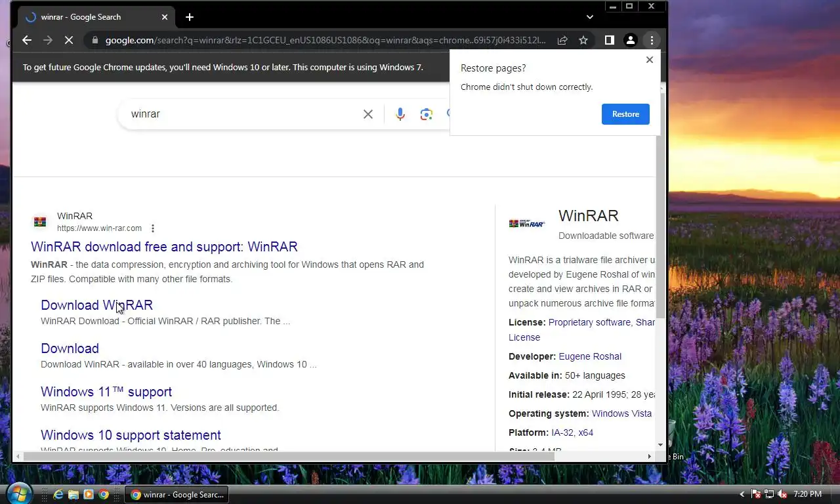The height and width of the screenshot is (504, 840).
Task: Click the 'Available in: 50+ languages' text
Action: click(567, 375)
